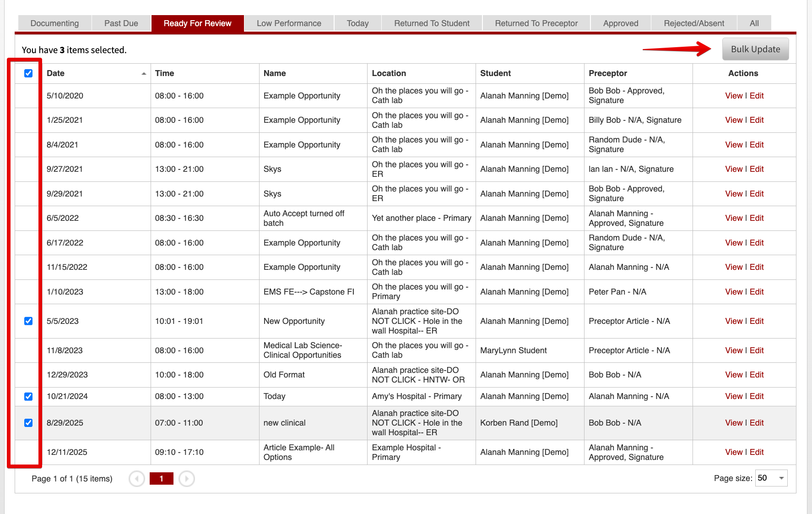This screenshot has height=514, width=812.
Task: Go to previous page arrow icon
Action: [137, 479]
